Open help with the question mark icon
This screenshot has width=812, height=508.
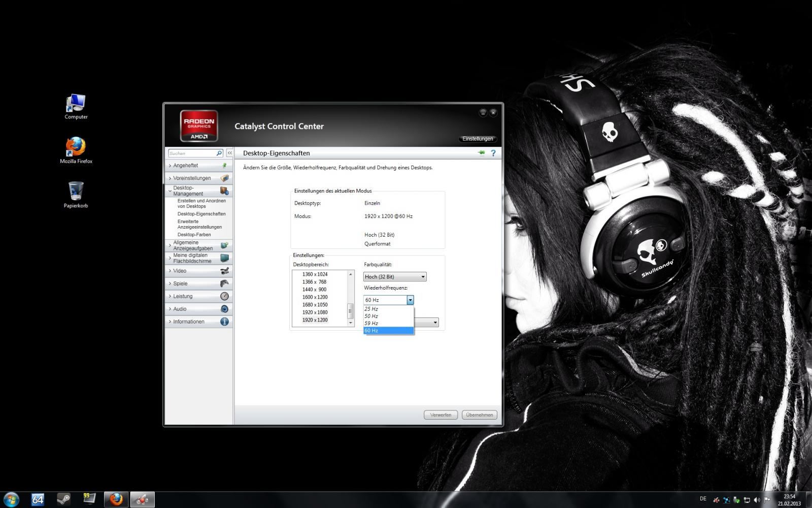(x=493, y=153)
